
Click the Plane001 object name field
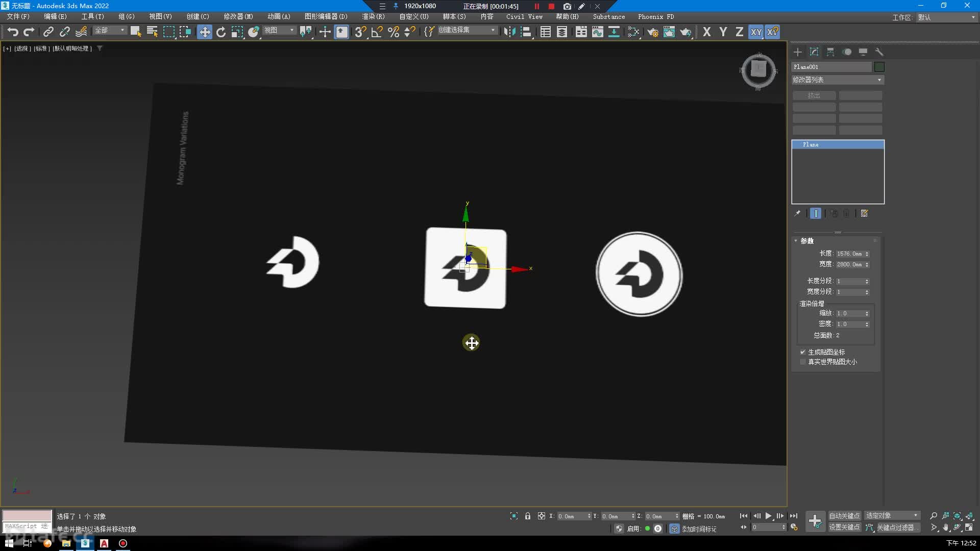(x=831, y=67)
